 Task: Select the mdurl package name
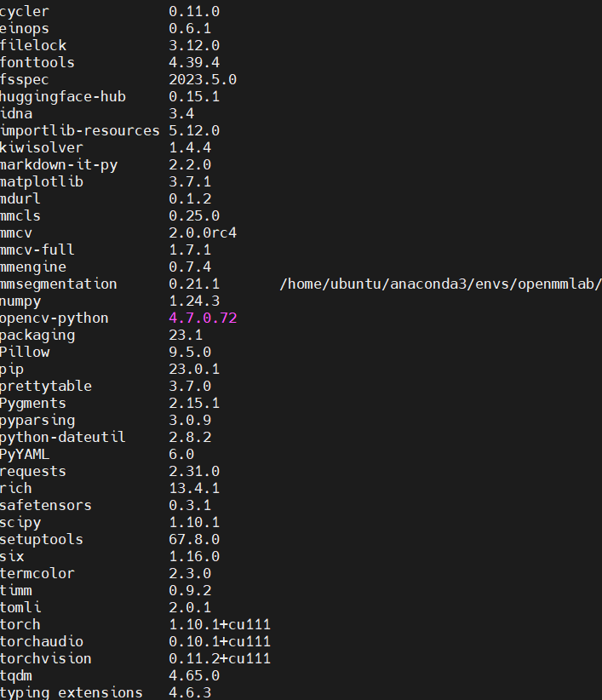tap(20, 198)
